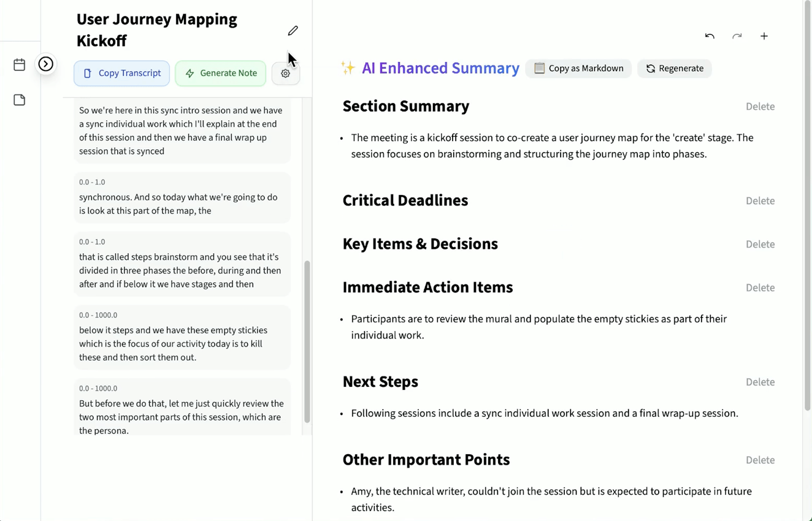
Task: Edit the meeting title with pencil icon
Action: [x=293, y=31]
